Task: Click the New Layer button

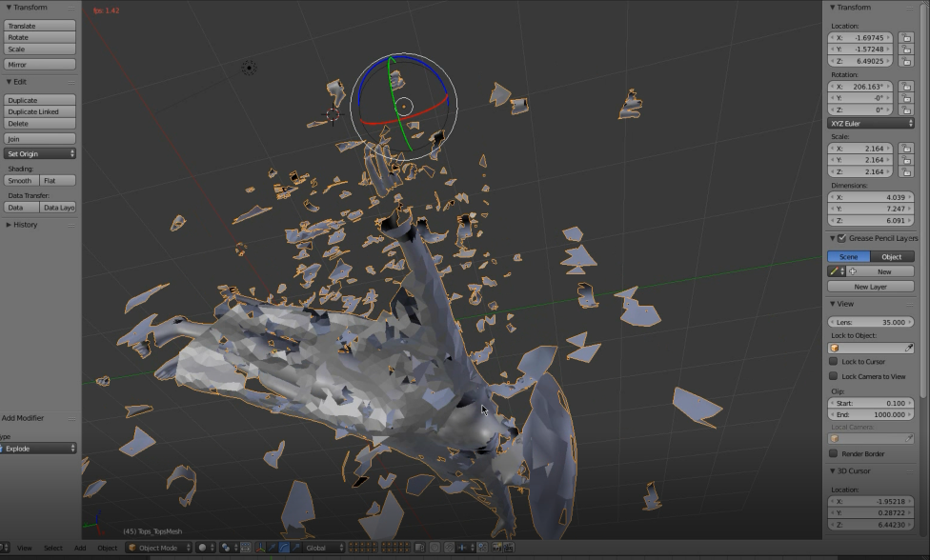Action: coord(871,287)
